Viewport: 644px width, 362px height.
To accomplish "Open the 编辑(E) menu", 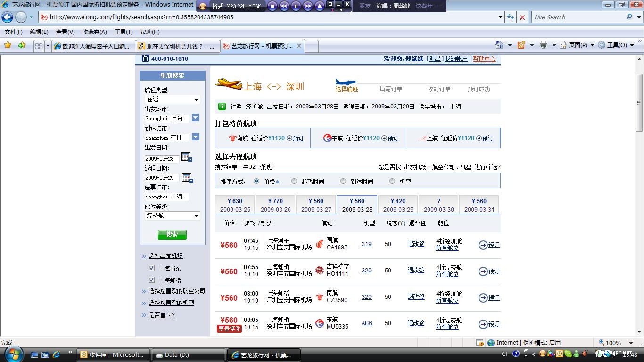I will click(39, 32).
